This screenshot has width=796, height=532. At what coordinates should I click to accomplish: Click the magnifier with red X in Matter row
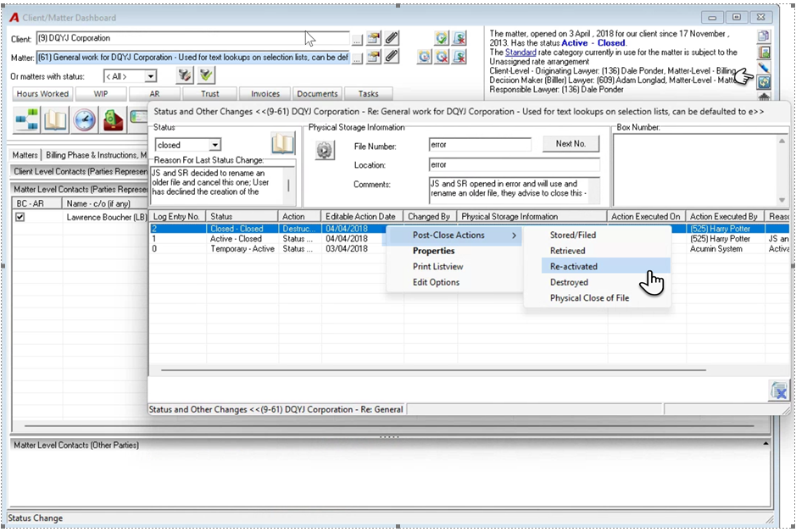tap(442, 56)
